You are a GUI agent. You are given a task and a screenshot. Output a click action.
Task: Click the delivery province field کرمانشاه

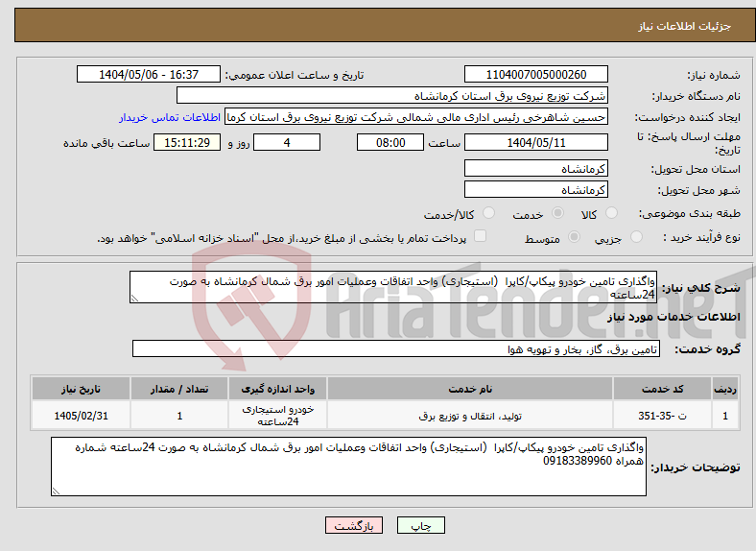536,168
